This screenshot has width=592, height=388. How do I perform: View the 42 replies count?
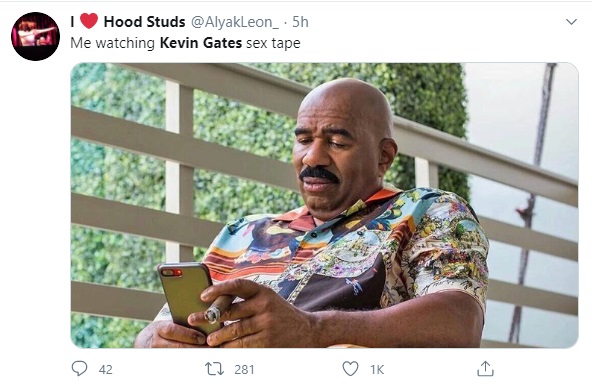(106, 370)
